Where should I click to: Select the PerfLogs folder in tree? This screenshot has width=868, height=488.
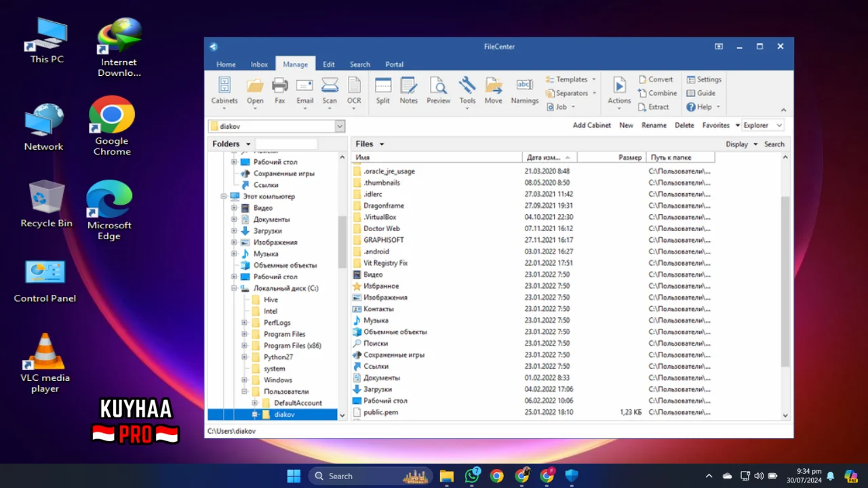pyautogui.click(x=277, y=323)
